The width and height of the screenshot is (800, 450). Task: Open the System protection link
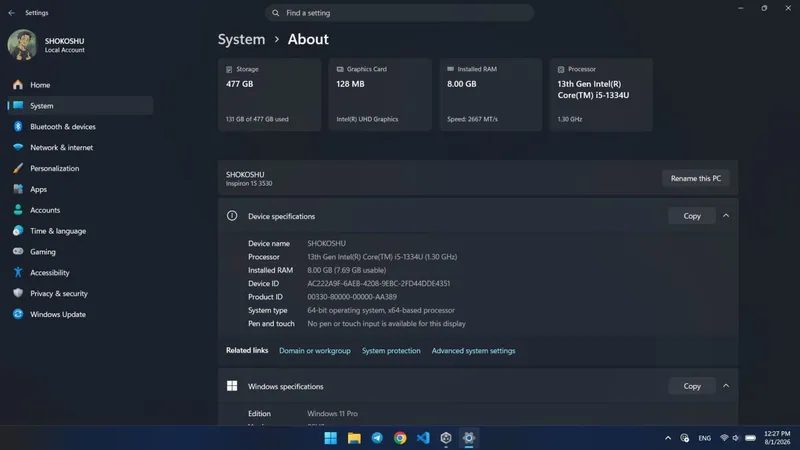pyautogui.click(x=391, y=351)
